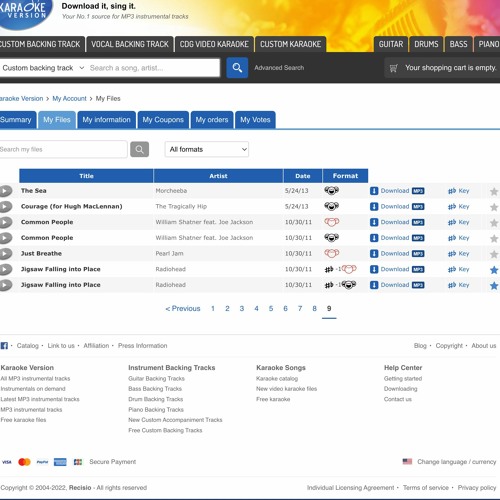This screenshot has width=500, height=500.
Task: Sort by the Date column header
Action: (x=303, y=176)
